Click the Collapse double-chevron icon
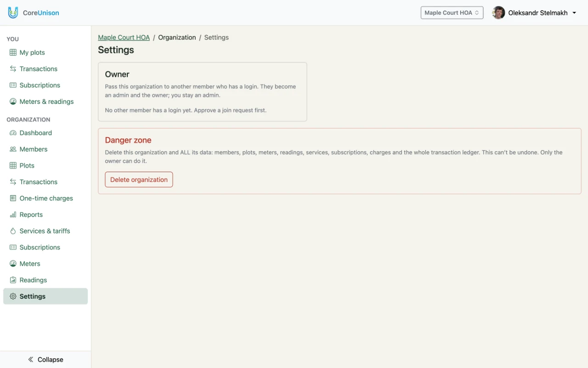The image size is (588, 368). tap(31, 360)
